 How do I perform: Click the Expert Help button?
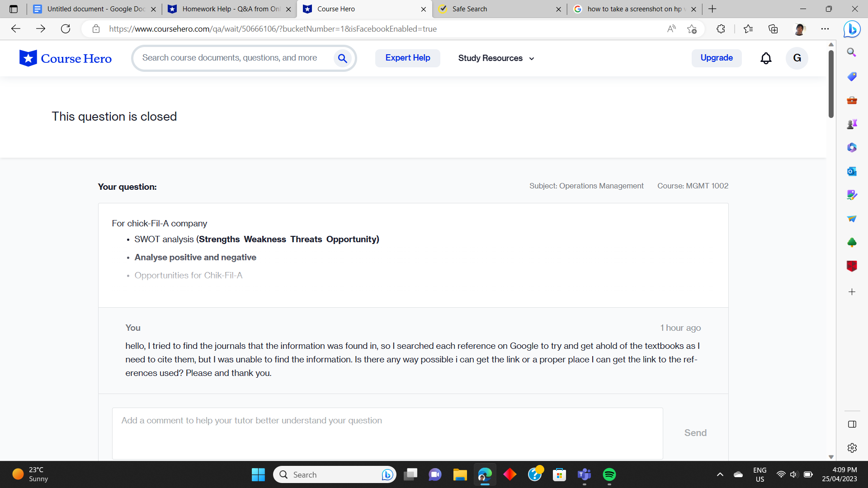tap(407, 58)
